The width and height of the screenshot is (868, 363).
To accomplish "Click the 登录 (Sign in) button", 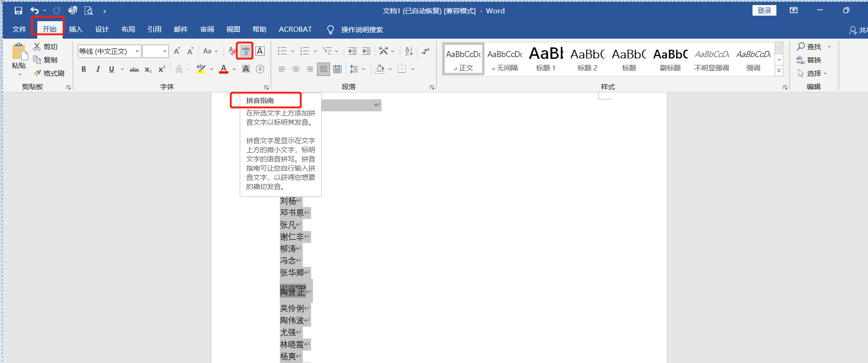I will [x=764, y=11].
